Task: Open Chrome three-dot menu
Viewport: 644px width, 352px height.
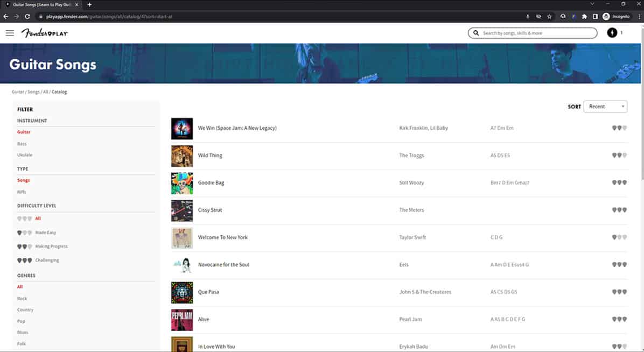Action: pos(639,17)
